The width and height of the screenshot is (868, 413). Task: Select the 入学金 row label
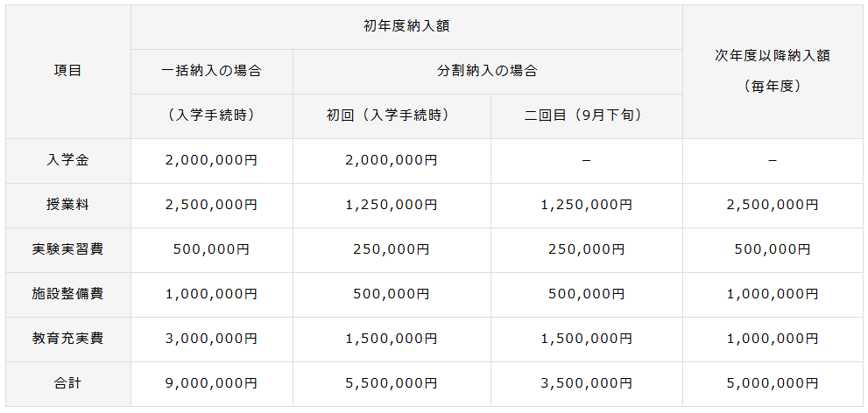pos(67,160)
